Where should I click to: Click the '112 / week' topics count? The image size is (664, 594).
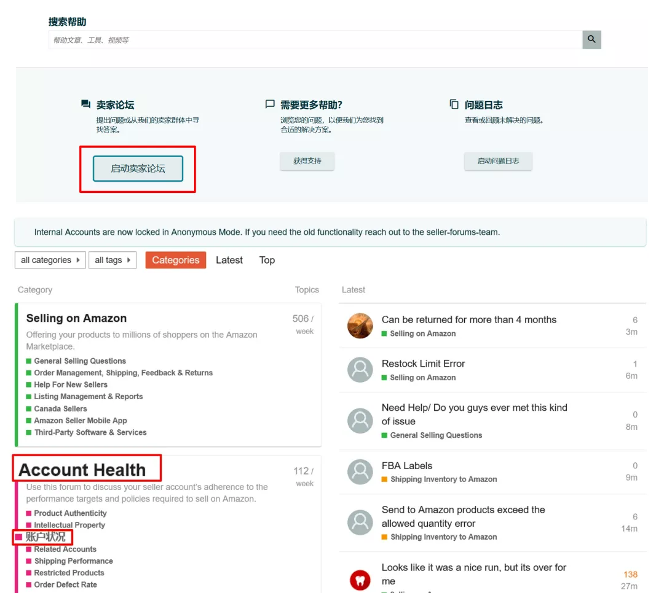click(304, 477)
